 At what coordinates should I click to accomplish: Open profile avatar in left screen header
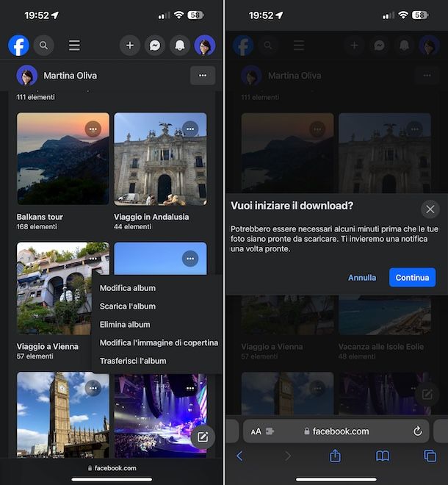205,46
